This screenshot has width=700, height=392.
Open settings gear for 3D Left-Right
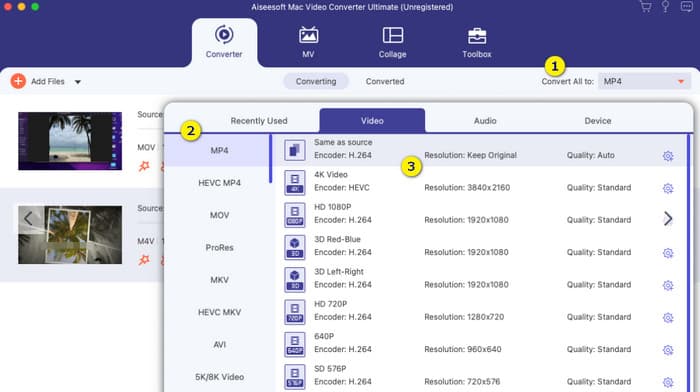coord(668,285)
